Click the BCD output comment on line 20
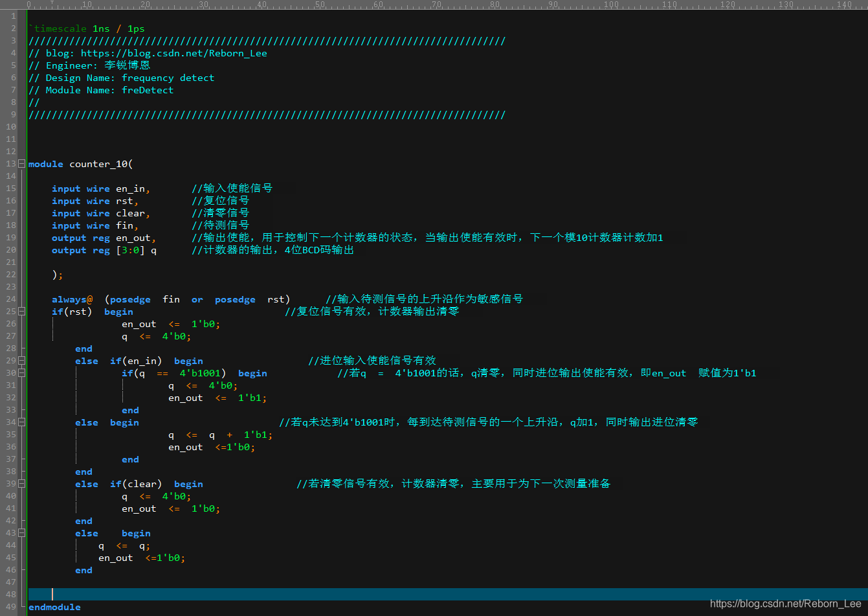 click(x=273, y=250)
